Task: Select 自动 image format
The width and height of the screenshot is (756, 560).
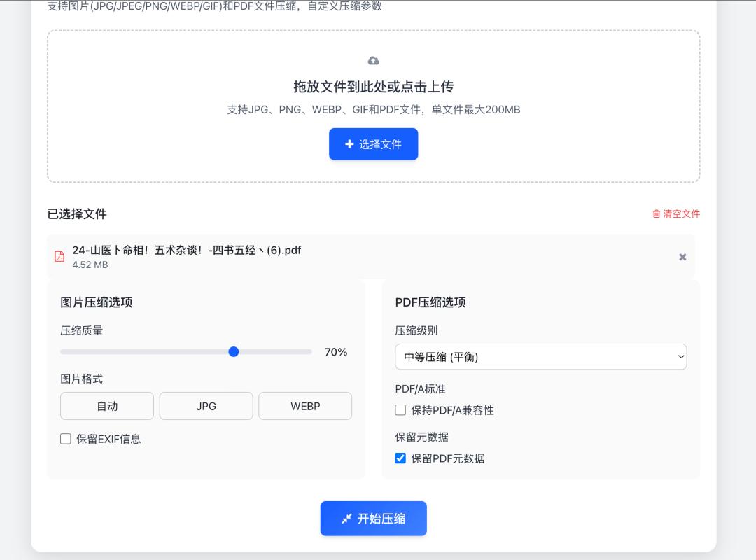Action: coord(106,406)
